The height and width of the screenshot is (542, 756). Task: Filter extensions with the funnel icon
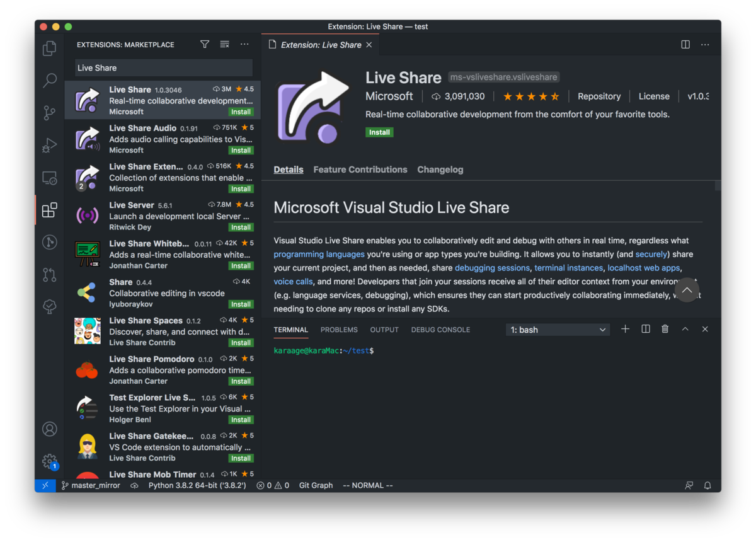tap(205, 45)
